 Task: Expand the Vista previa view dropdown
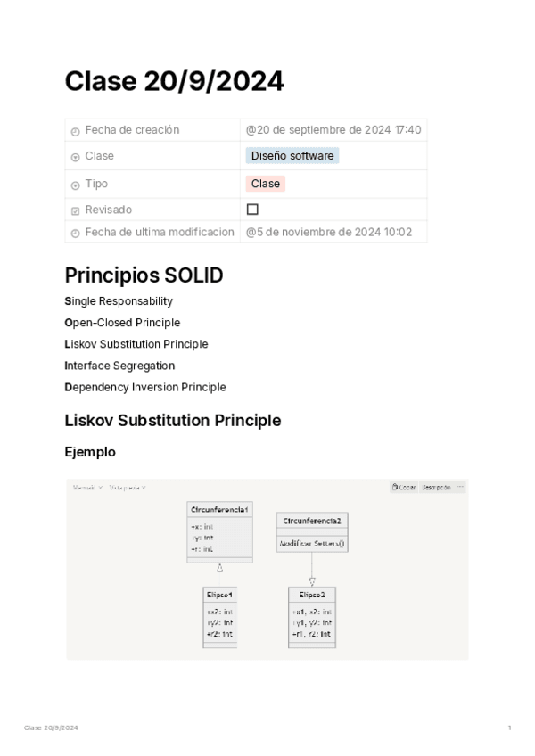tap(128, 488)
